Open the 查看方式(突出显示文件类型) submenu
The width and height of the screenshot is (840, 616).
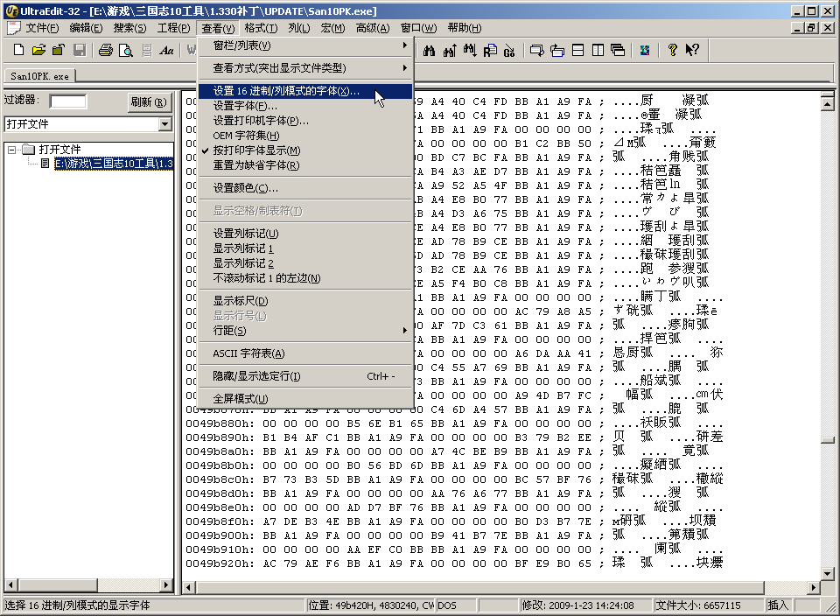point(305,68)
